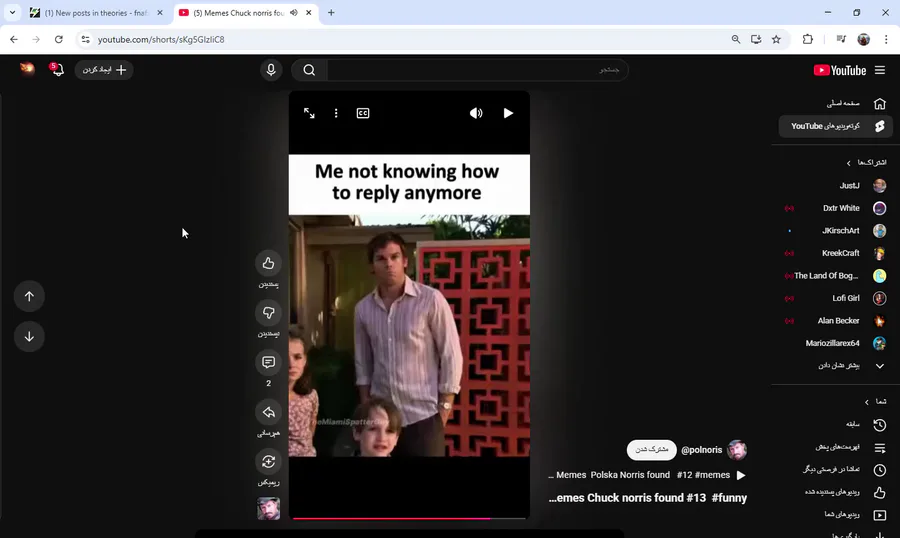The width and height of the screenshot is (900, 538).
Task: Expand the You section header chevron
Action: 867,402
